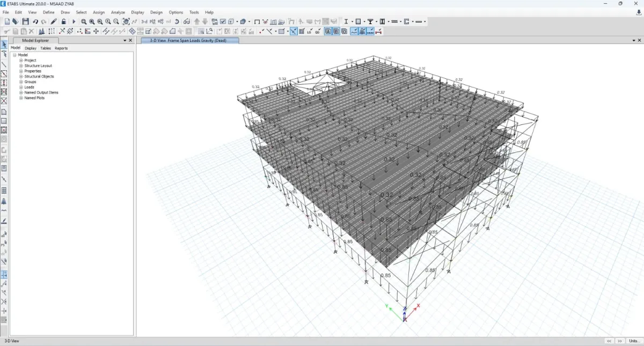Toggle the Set Display Options checkbox icon
Screen dimensions: 644x346
pyautogui.click(x=223, y=21)
